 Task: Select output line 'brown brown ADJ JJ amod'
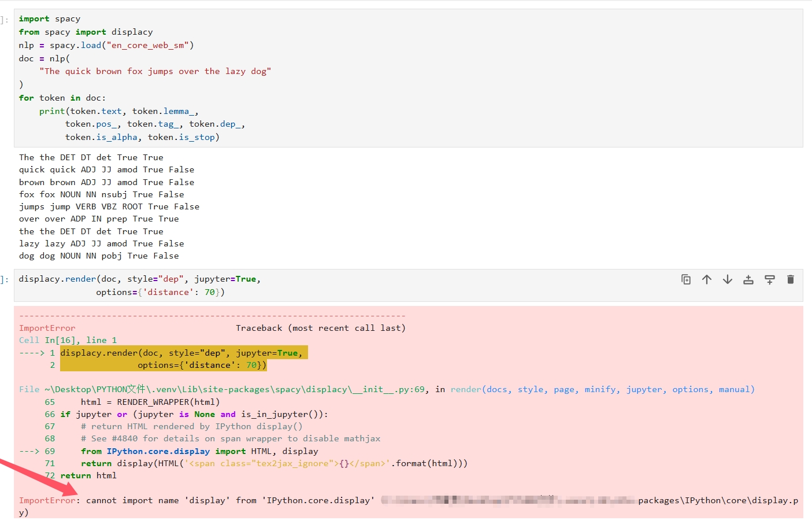coord(106,182)
